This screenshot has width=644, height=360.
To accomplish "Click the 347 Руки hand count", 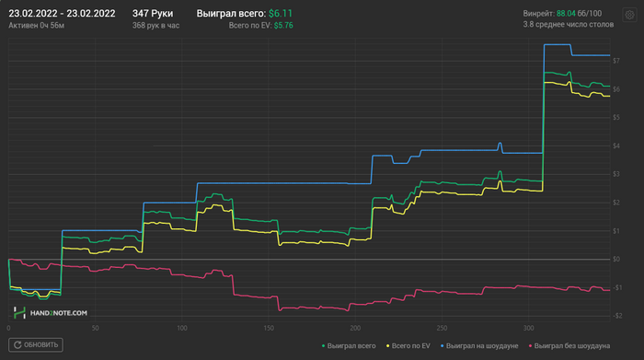I will (x=153, y=14).
